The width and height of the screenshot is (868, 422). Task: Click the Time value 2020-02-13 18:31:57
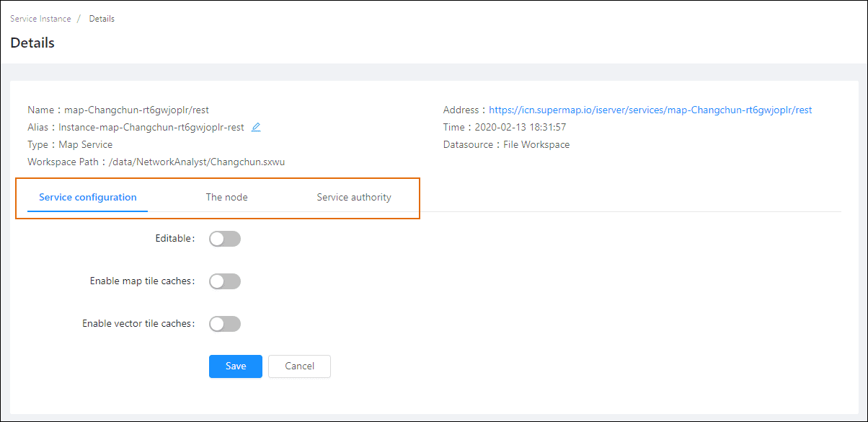[x=520, y=128]
